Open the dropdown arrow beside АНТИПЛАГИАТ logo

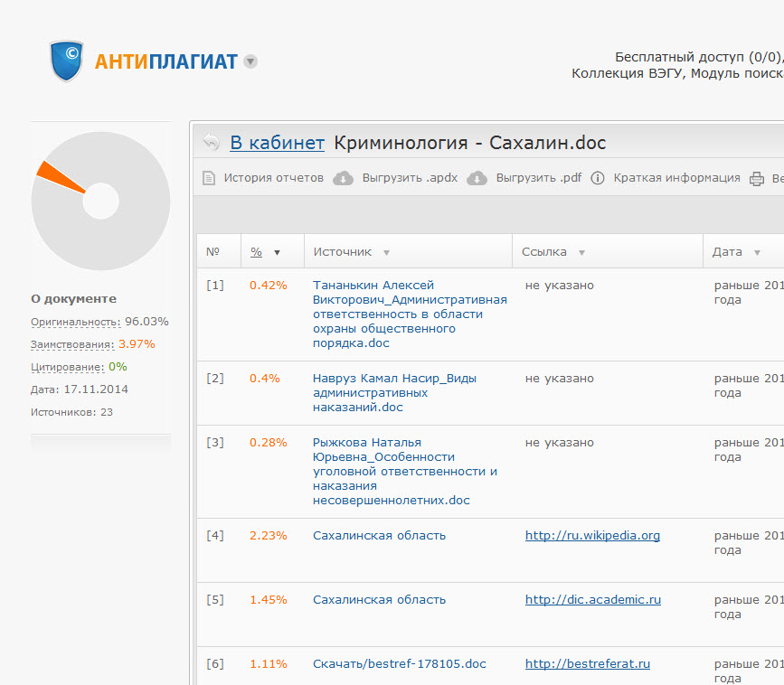tap(250, 61)
